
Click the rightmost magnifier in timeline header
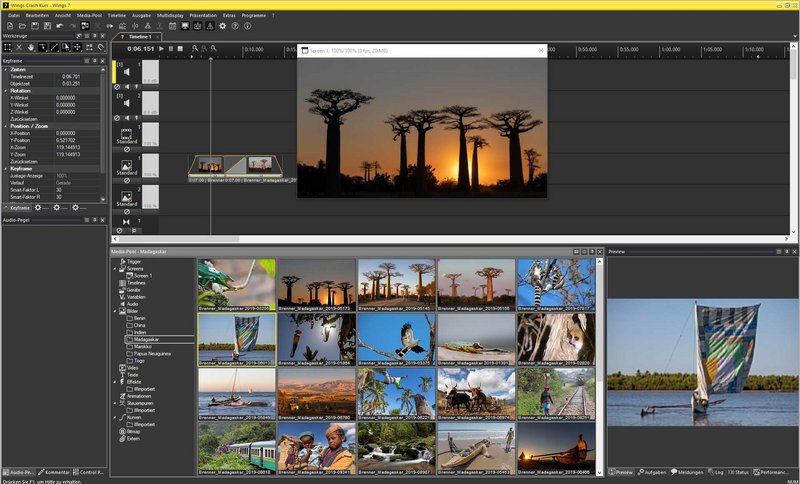[214, 48]
